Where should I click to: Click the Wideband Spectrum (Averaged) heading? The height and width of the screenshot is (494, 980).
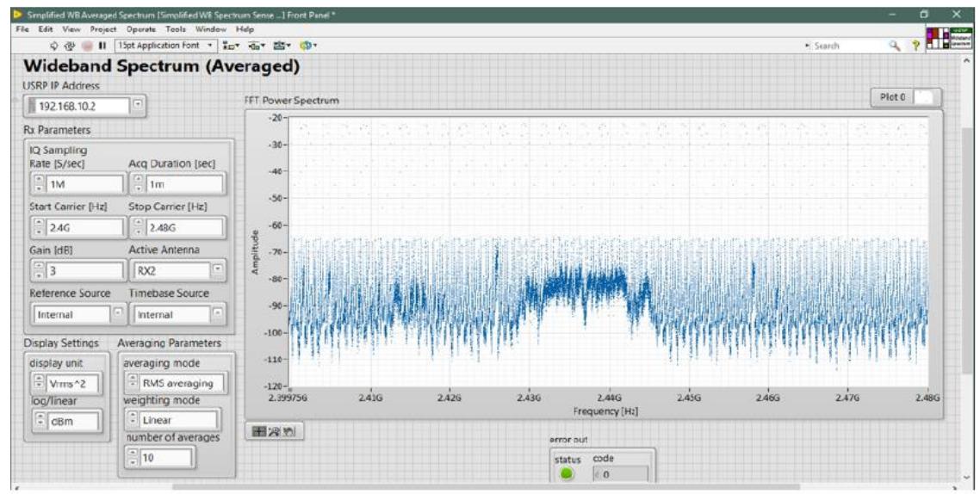pos(161,65)
